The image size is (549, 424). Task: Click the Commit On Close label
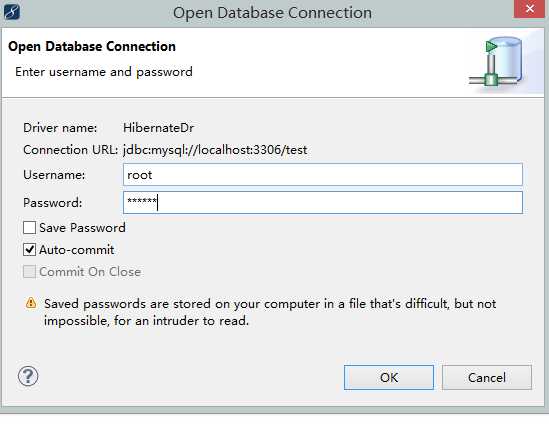point(90,272)
